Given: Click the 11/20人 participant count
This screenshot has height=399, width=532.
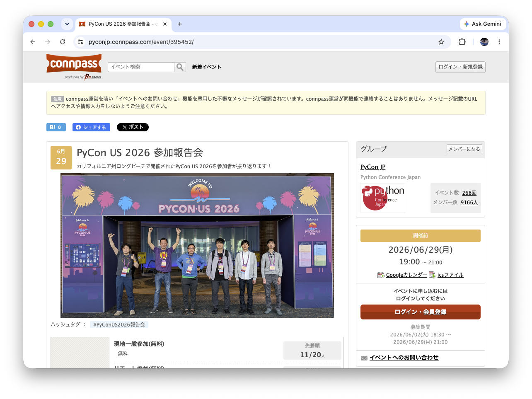Looking at the screenshot, I should (x=312, y=355).
